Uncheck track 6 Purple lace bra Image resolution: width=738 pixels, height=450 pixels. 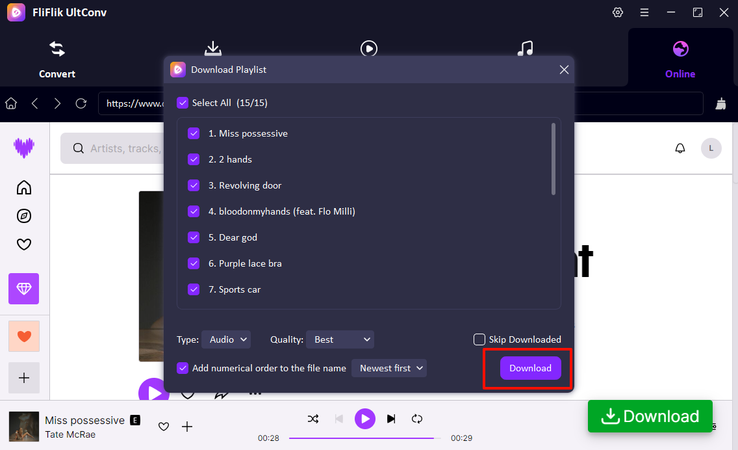(193, 264)
